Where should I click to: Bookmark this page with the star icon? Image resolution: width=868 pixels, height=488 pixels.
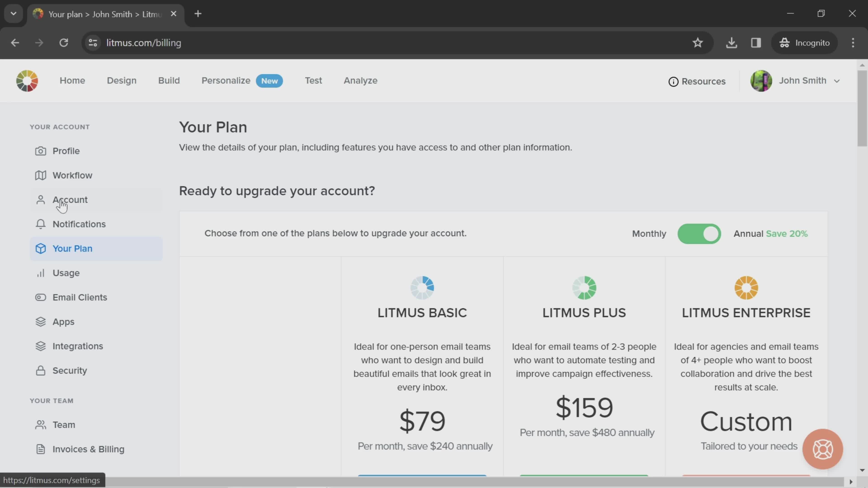698,43
